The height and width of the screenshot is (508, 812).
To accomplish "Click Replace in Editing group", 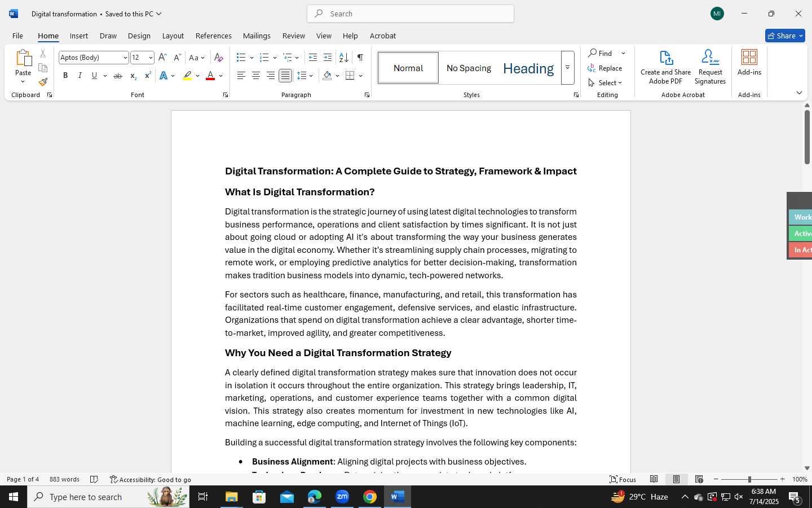I will (x=605, y=68).
